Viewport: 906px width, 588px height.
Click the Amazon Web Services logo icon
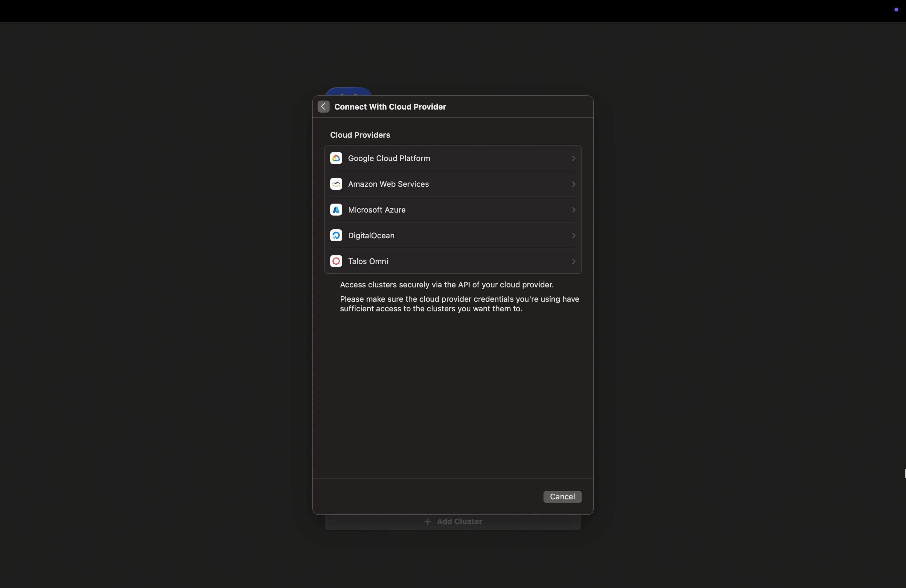click(336, 184)
